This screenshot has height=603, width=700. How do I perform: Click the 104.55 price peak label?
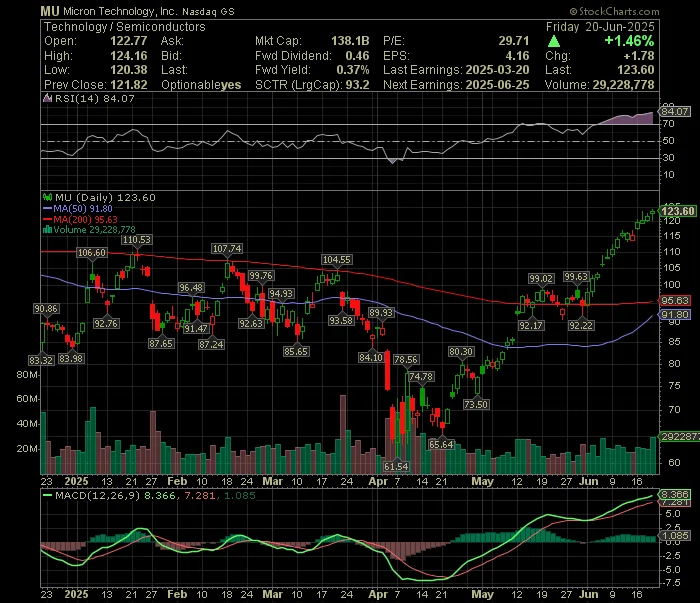(337, 260)
